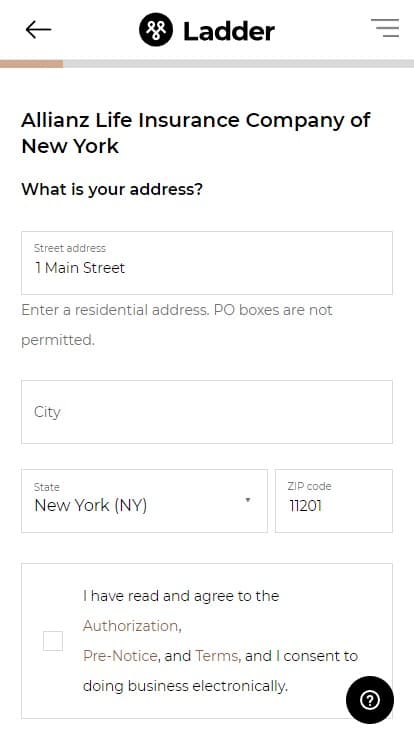Open the hamburger menu
Viewport: 414px width, 736px height.
pos(385,28)
